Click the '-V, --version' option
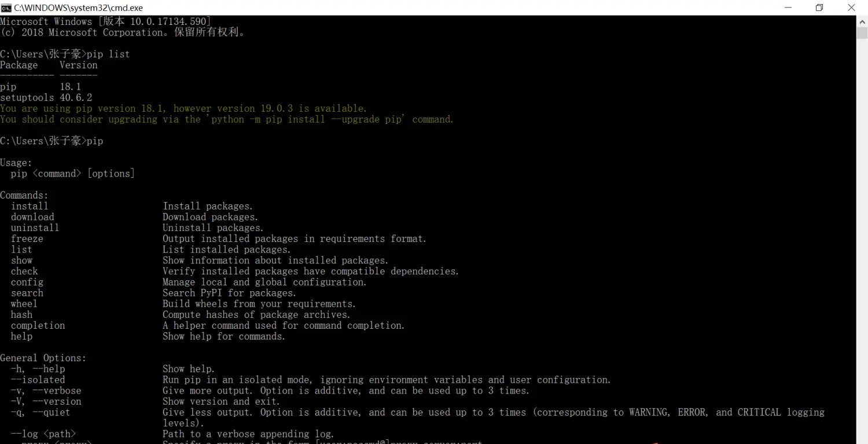Screen dimensions: 868x444 [46, 401]
